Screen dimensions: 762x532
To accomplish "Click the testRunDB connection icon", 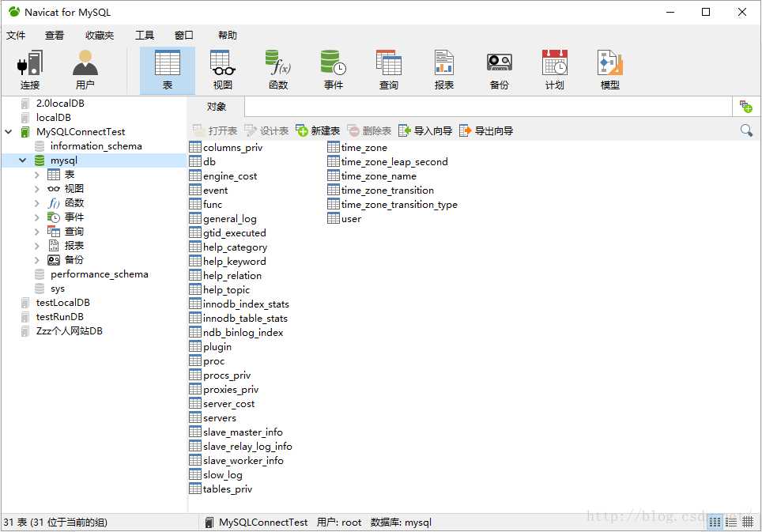I will (x=25, y=317).
